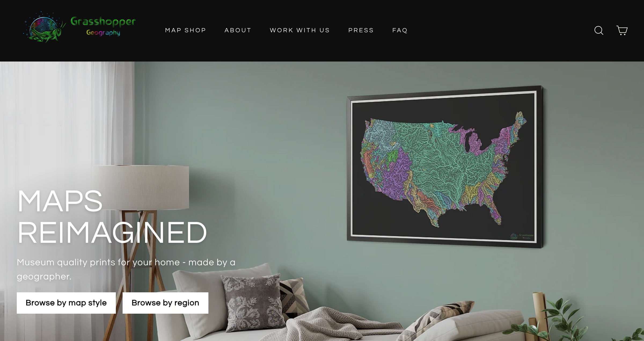The image size is (644, 341).
Task: Select the navigation search icon tool
Action: (x=599, y=30)
